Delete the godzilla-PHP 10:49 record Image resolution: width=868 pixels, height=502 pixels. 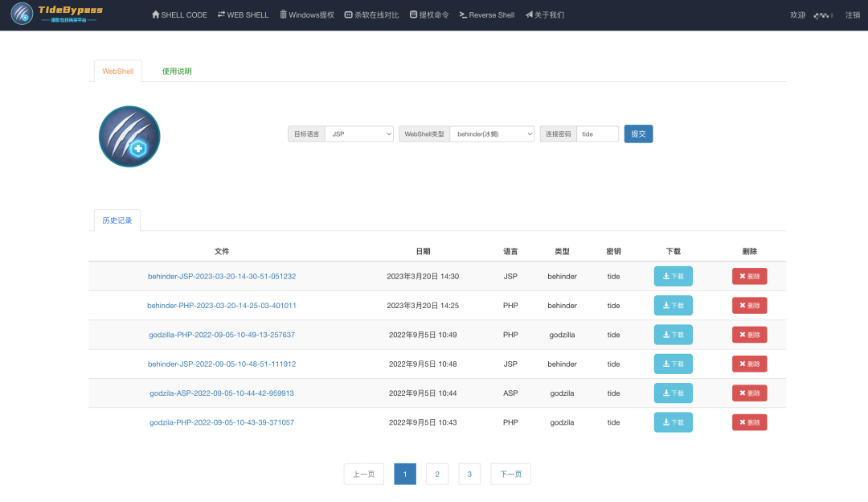coord(750,335)
